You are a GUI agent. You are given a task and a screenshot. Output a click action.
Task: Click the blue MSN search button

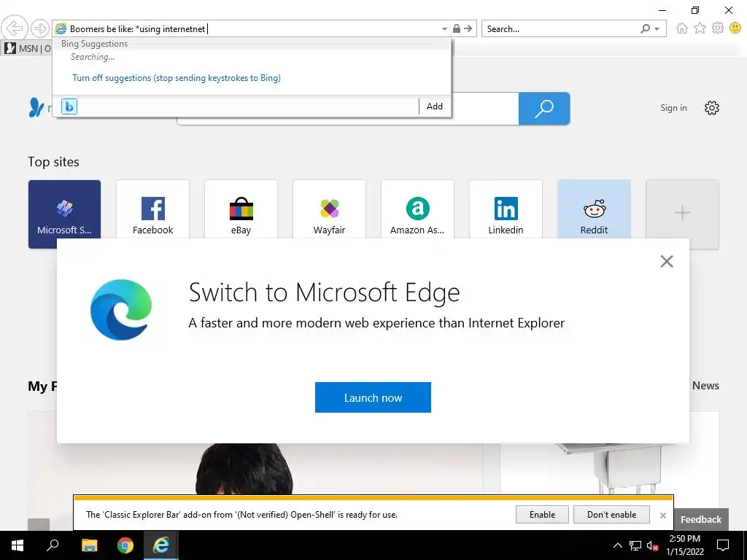point(544,109)
